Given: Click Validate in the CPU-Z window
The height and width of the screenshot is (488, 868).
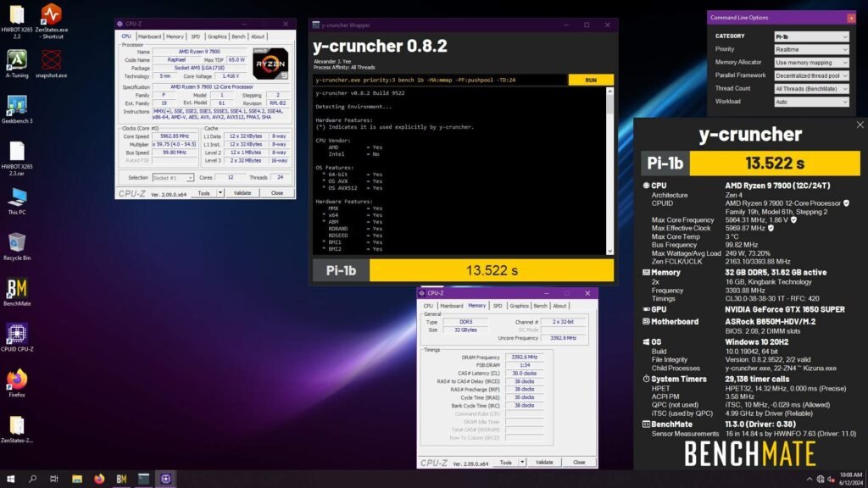Looking at the screenshot, I should click(242, 192).
